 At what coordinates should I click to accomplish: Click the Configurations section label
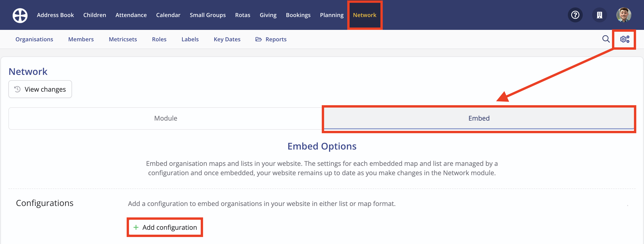coord(45,203)
